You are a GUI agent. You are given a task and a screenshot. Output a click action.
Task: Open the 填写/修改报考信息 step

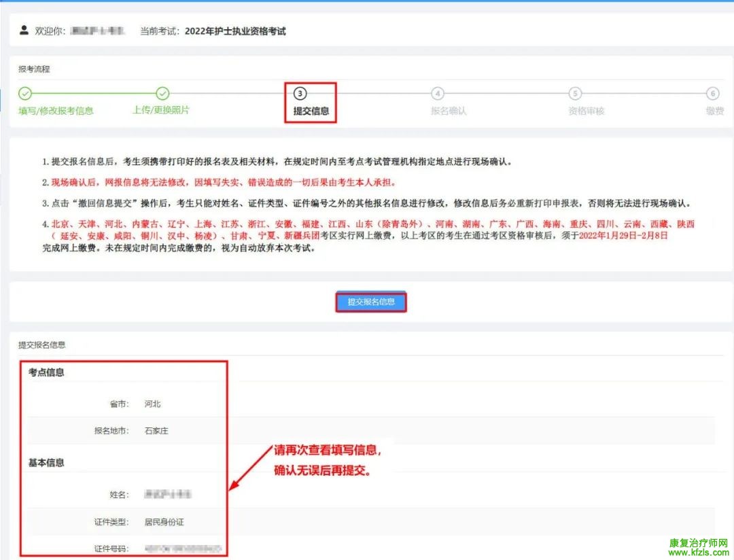[56, 111]
